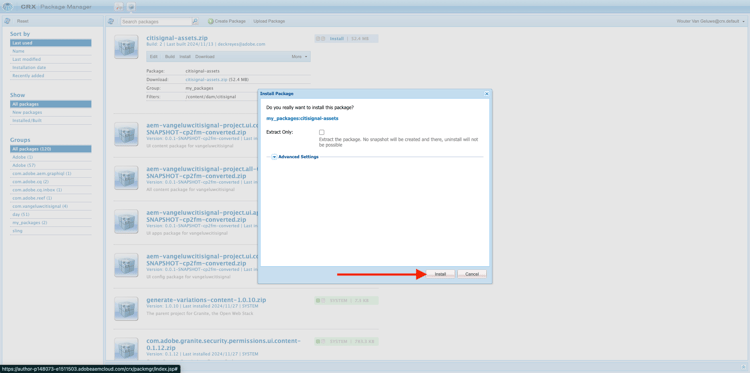750x373 pixels.
Task: Cancel the Install Package dialog
Action: (x=472, y=274)
